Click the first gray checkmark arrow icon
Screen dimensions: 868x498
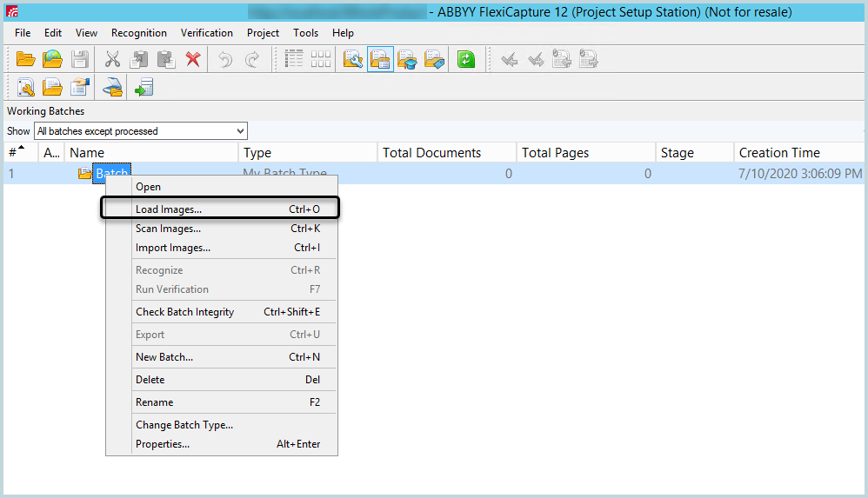coord(509,59)
